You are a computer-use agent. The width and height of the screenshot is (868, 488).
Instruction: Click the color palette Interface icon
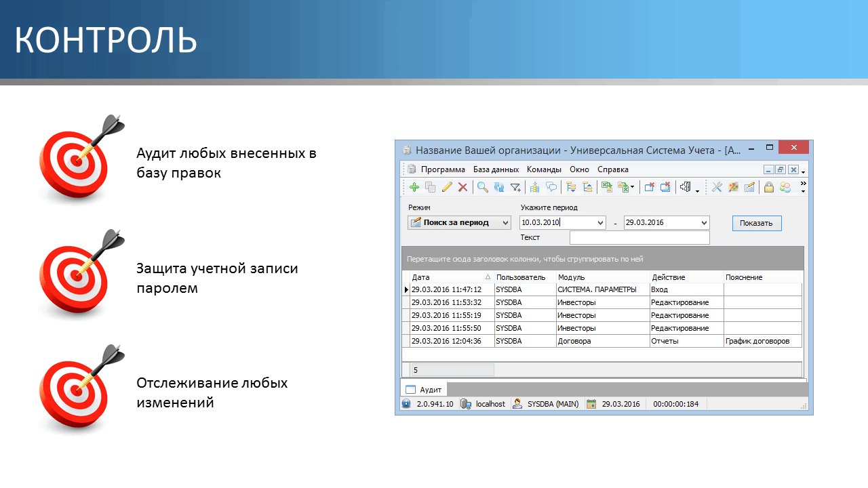[733, 187]
